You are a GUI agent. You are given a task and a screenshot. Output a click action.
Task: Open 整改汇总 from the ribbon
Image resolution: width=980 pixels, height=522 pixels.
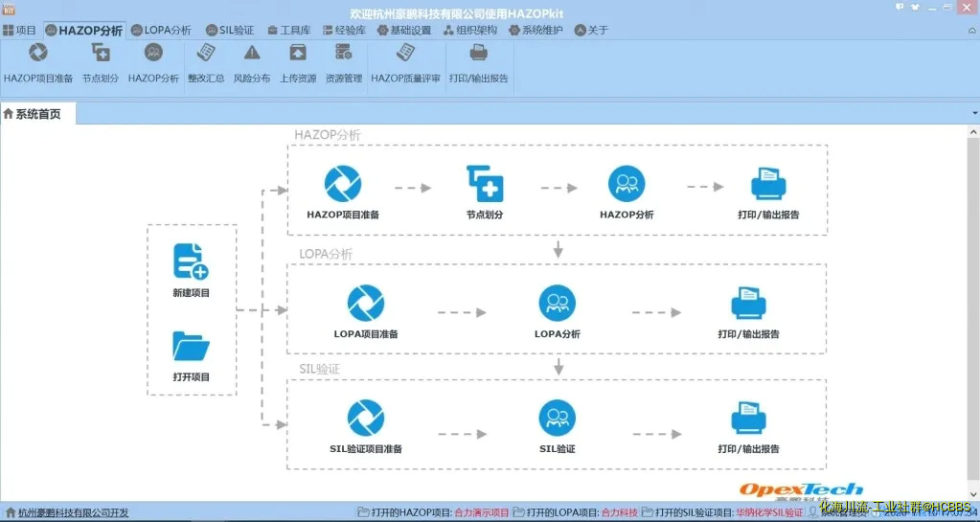point(206,62)
